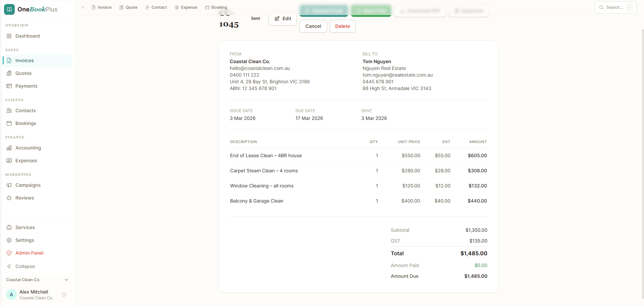Collapse the sidebar using the chevrons
644x306 pixels.
point(9,266)
